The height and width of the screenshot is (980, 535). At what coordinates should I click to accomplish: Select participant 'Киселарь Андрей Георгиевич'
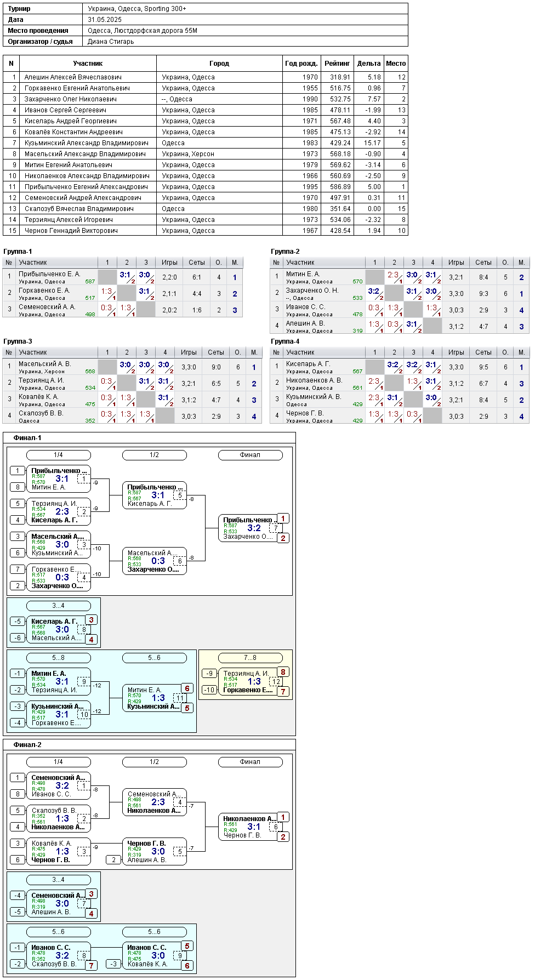coord(71,121)
